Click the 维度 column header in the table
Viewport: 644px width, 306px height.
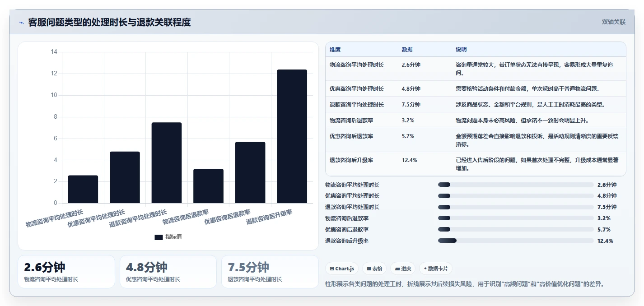335,50
